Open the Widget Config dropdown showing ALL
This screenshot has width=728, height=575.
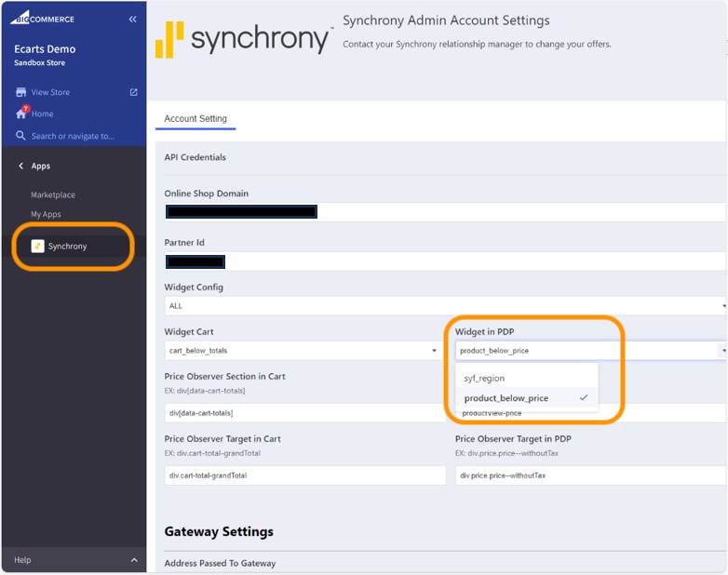pyautogui.click(x=445, y=306)
